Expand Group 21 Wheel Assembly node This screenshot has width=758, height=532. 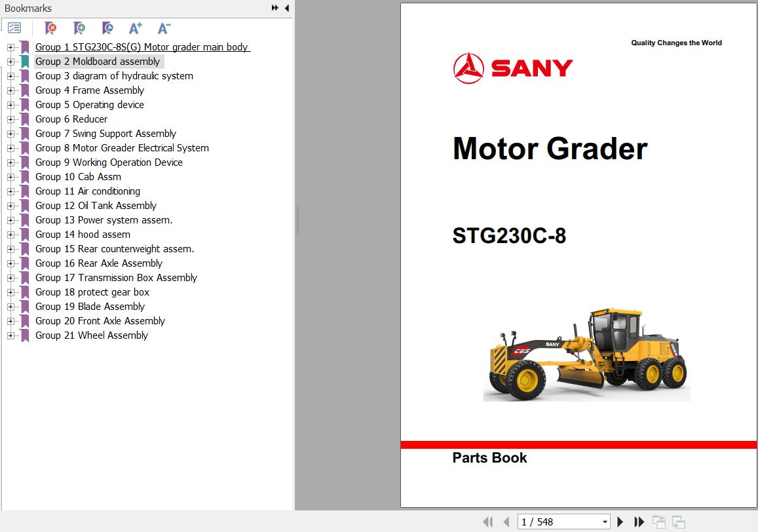[10, 335]
